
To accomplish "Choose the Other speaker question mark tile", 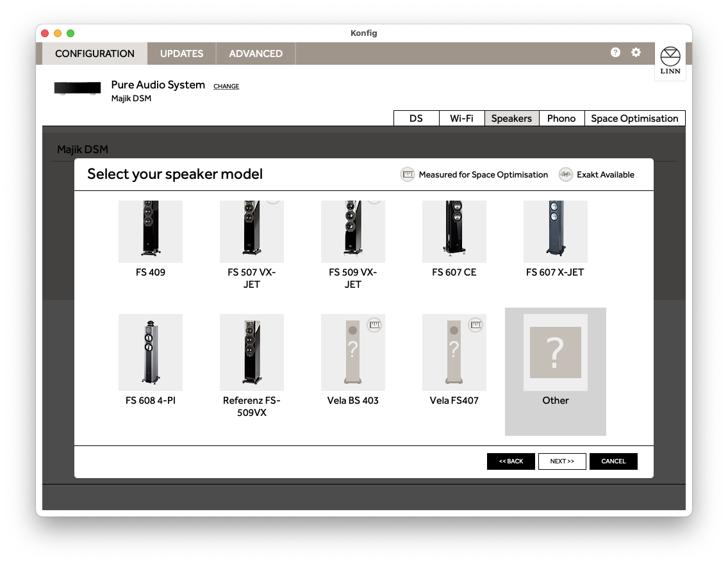I will (x=555, y=352).
